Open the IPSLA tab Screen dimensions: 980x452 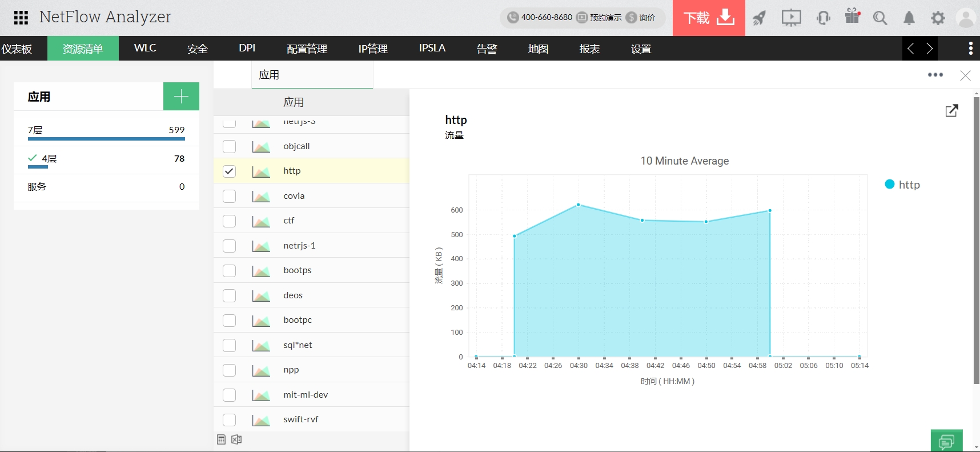[x=432, y=49]
